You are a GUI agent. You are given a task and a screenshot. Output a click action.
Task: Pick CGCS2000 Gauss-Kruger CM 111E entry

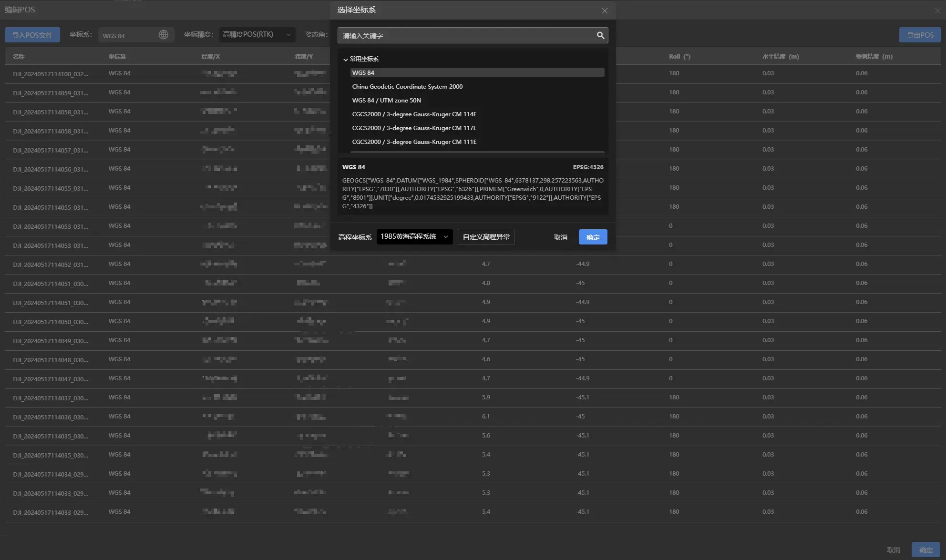click(414, 142)
